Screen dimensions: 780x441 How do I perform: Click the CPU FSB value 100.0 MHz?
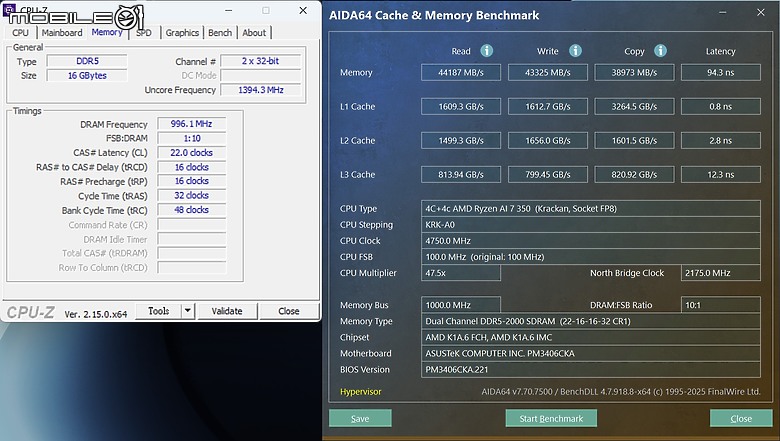(590, 257)
